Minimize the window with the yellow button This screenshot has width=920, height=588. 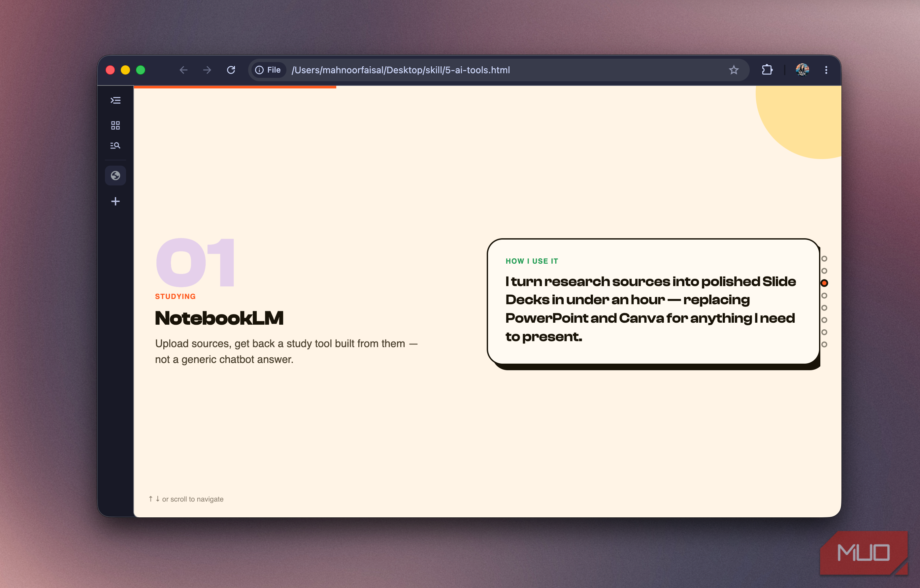click(125, 70)
